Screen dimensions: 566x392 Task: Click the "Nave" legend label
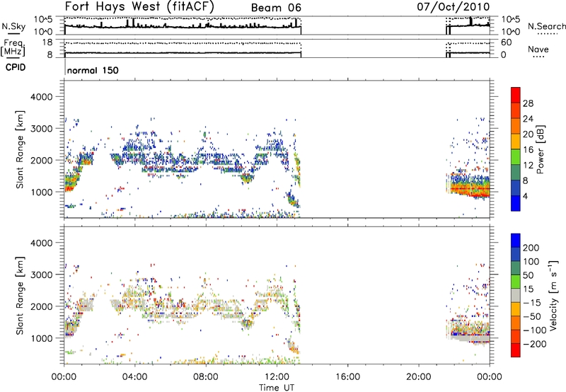click(x=538, y=49)
